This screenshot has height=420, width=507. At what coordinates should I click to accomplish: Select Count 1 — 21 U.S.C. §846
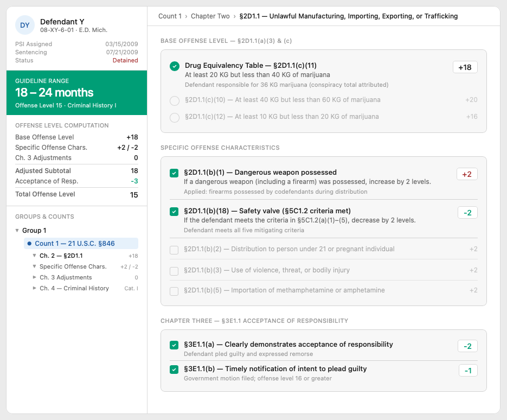click(x=81, y=243)
